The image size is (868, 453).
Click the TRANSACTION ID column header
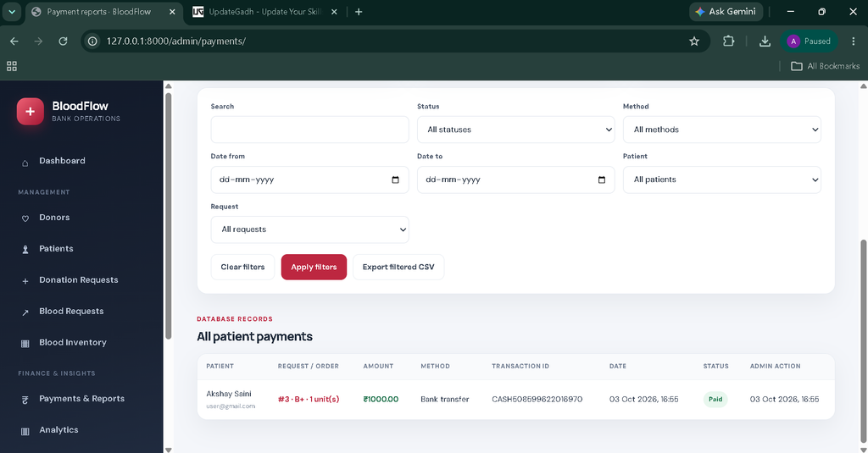520,366
